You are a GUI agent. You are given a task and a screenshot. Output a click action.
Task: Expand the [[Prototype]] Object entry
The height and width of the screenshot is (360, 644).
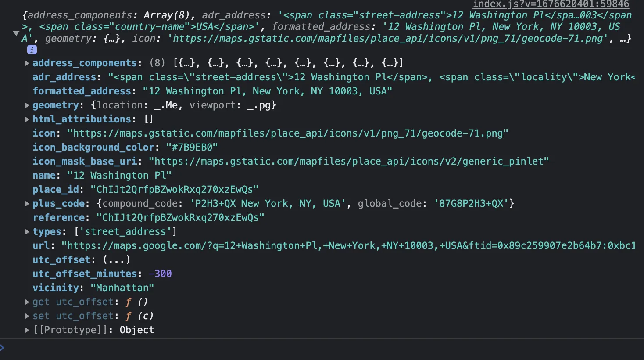27,330
